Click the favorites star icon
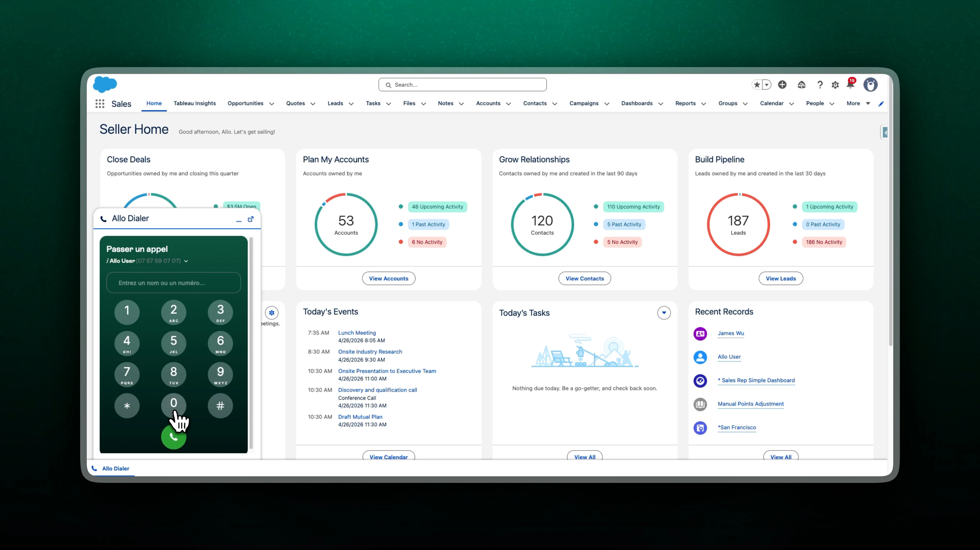The height and width of the screenshot is (550, 980). [757, 85]
